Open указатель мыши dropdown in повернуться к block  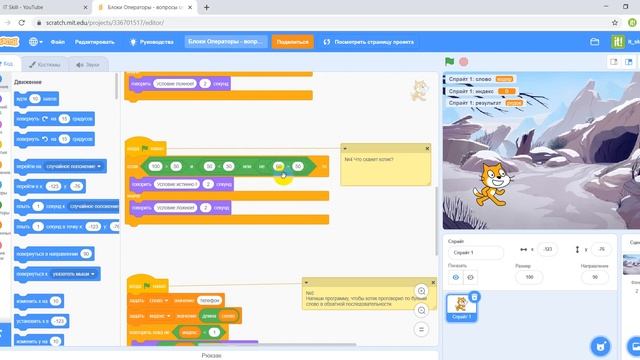click(74, 274)
